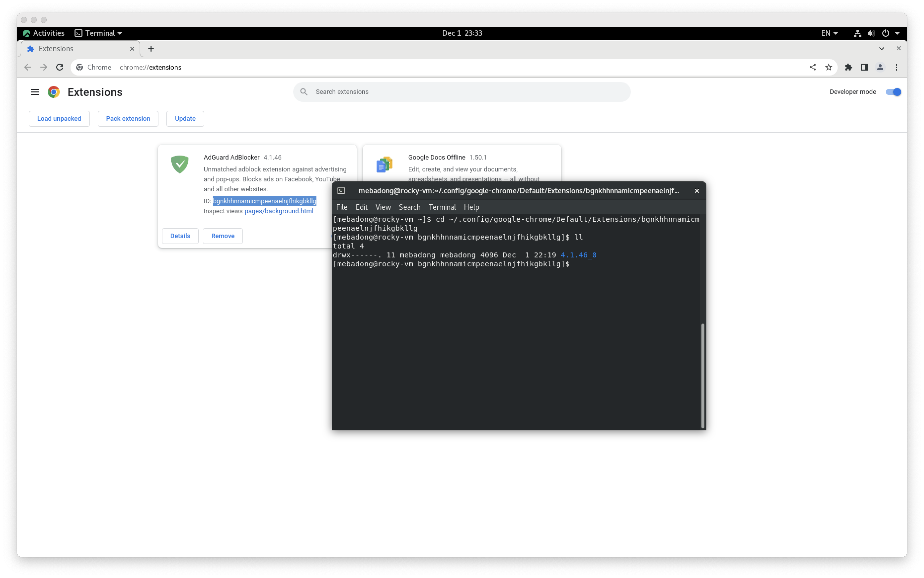Turn off Developer mode toggle
The image size is (924, 578).
pyautogui.click(x=893, y=92)
